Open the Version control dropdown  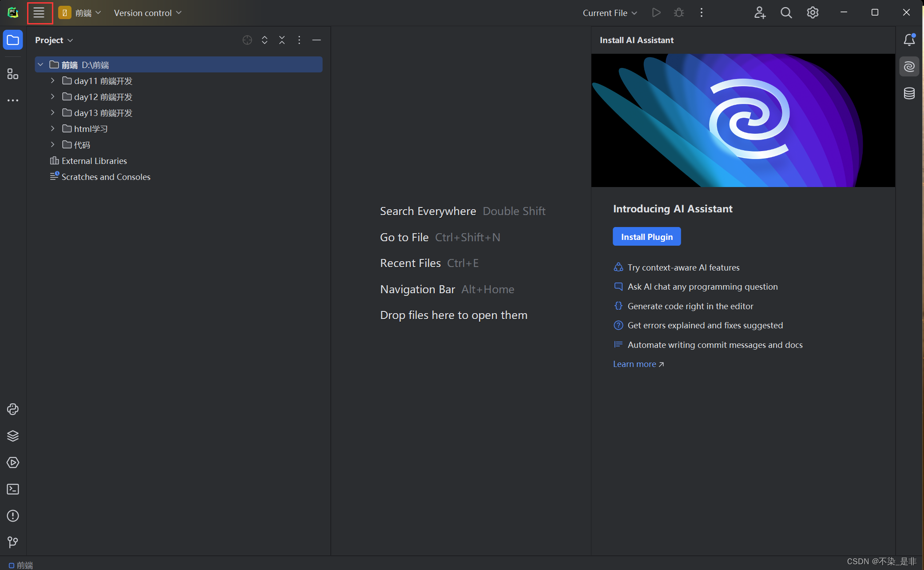click(x=147, y=13)
